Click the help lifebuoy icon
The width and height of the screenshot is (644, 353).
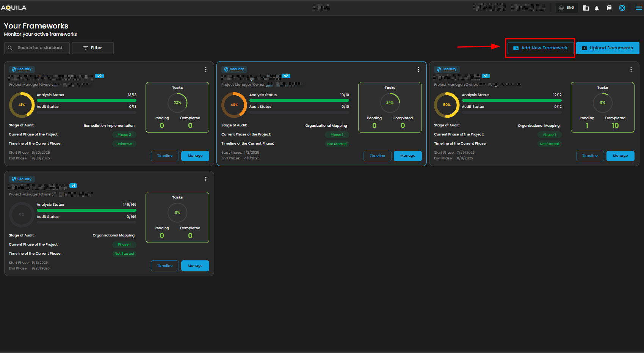[622, 8]
